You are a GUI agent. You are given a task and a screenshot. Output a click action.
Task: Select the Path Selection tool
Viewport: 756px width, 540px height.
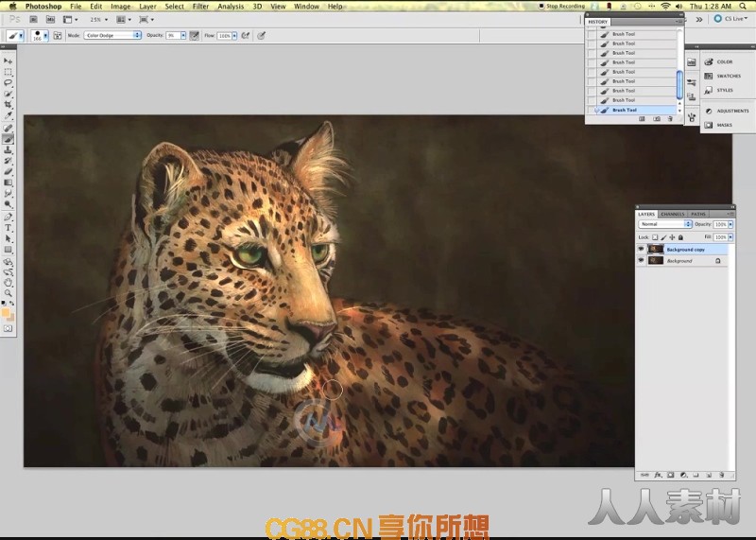click(8, 239)
